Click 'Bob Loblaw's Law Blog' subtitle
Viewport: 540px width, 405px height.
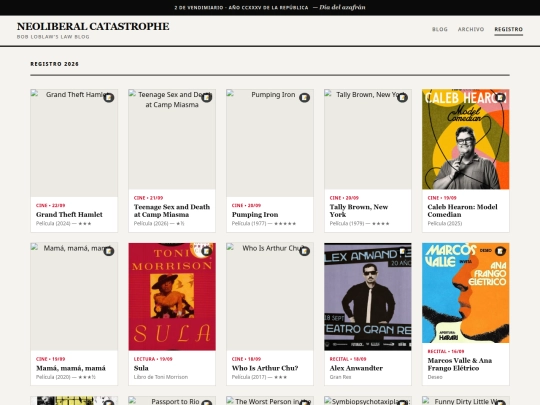(53, 37)
